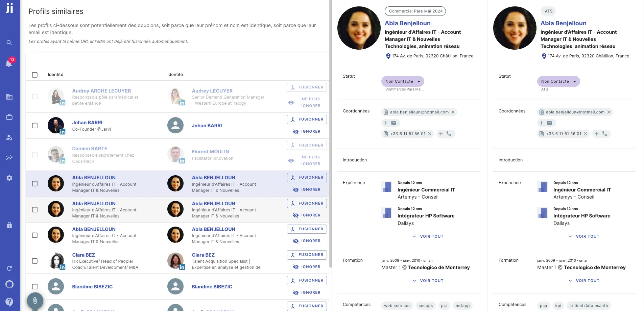
Task: Open the help question mark icon
Action: tap(9, 302)
